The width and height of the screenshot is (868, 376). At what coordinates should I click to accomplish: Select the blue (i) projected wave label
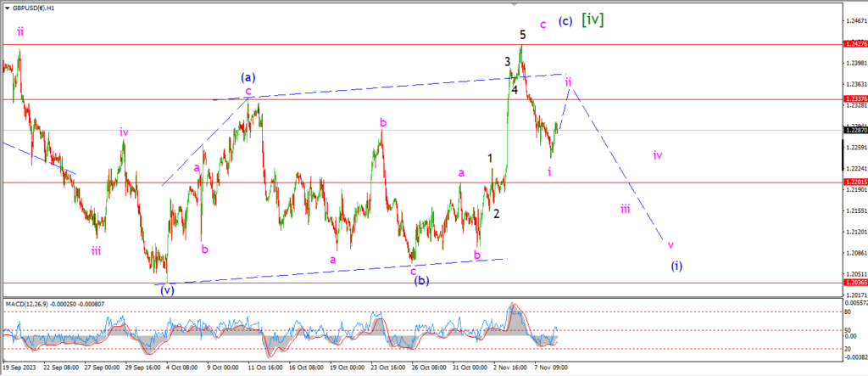tap(676, 266)
